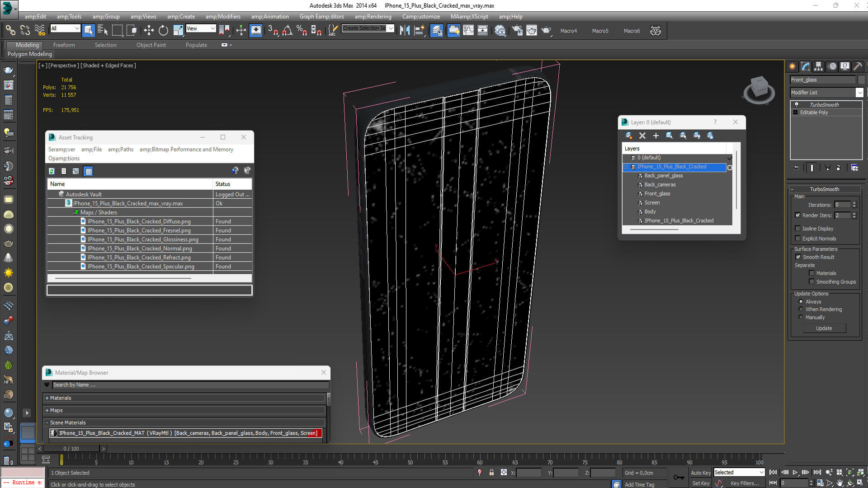Click the Iterations spinner arrows
This screenshot has width=868, height=488.
click(x=854, y=205)
